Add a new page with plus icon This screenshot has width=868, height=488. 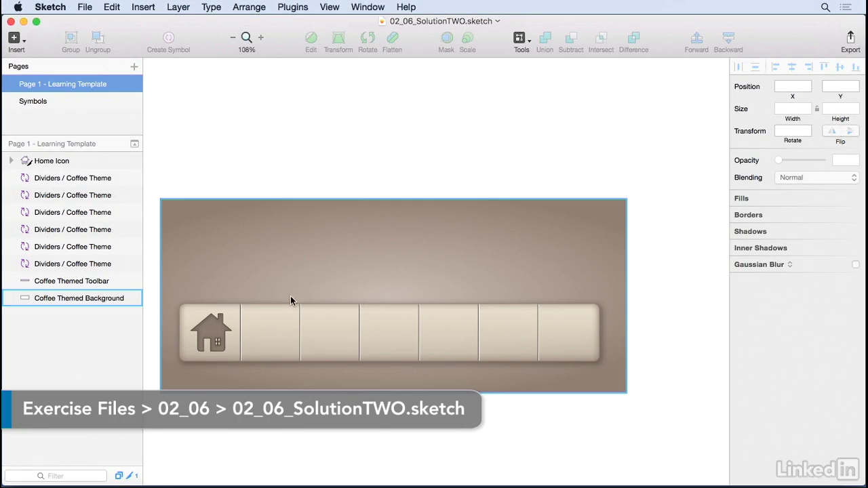pos(134,66)
